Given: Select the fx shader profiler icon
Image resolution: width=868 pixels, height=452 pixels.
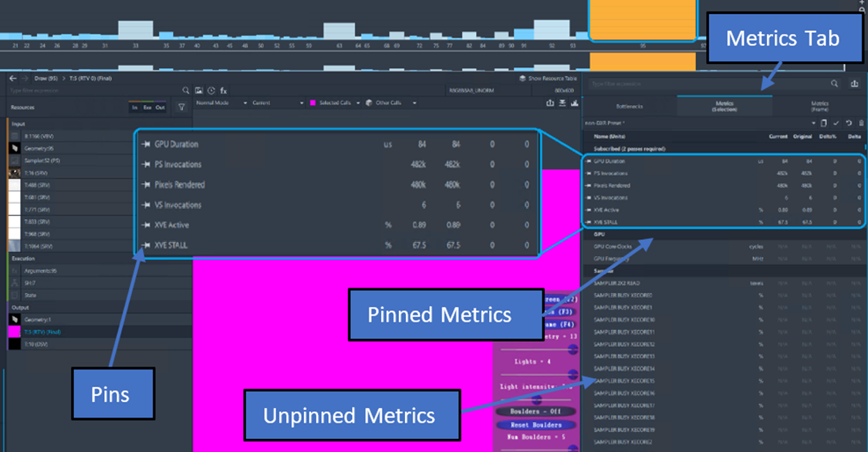Looking at the screenshot, I should [223, 90].
